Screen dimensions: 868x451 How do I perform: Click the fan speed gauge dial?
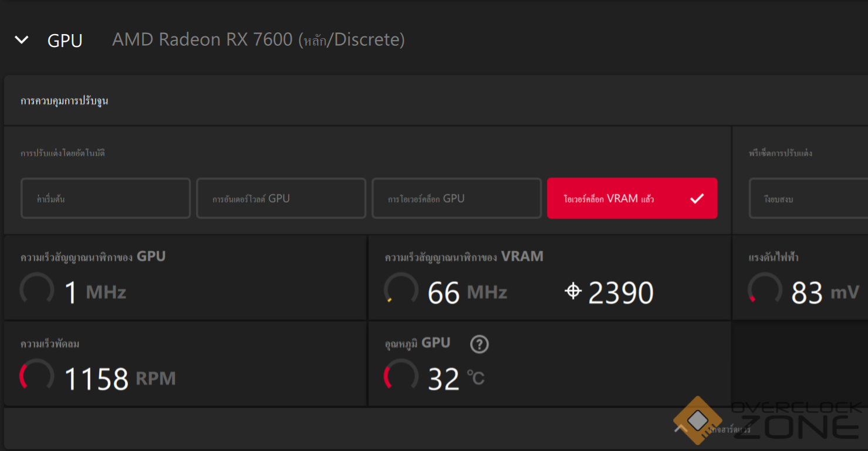(x=37, y=376)
